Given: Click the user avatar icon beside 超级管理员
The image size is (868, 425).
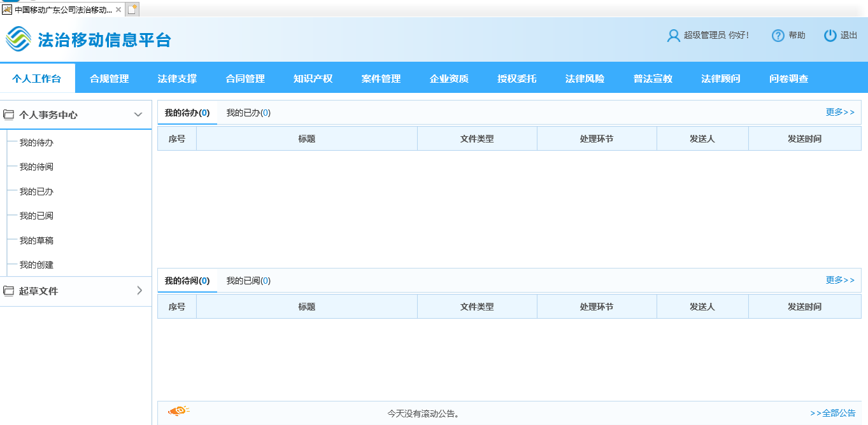Looking at the screenshot, I should (x=673, y=36).
